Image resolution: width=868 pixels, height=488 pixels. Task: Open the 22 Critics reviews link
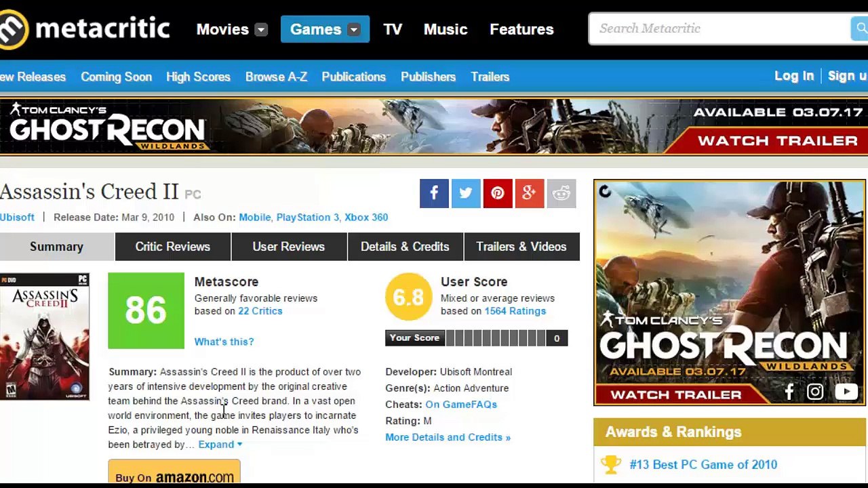coord(260,311)
